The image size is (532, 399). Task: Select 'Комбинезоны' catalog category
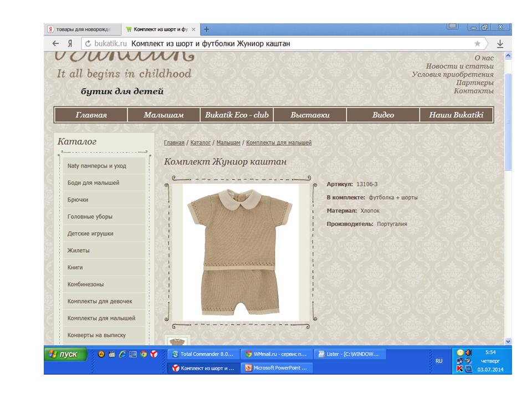click(104, 284)
